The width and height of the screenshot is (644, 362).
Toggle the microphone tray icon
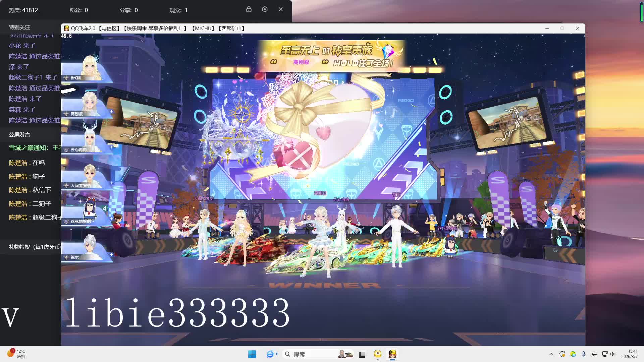point(584,354)
